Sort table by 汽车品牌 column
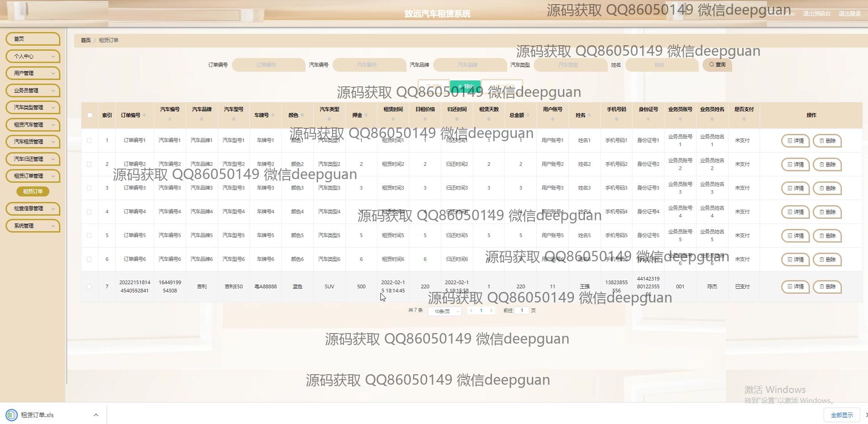 pos(202,119)
